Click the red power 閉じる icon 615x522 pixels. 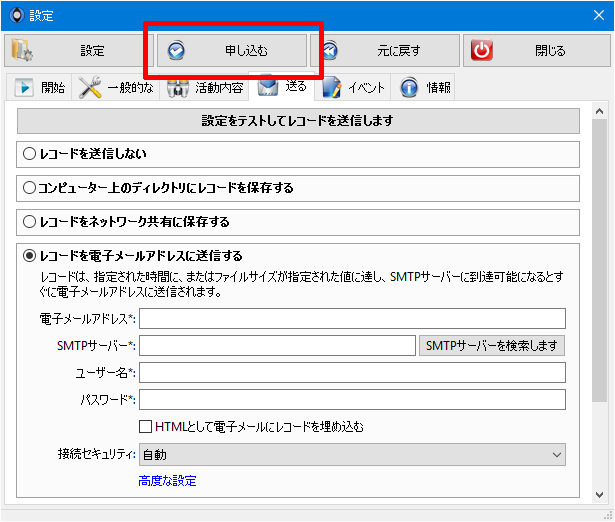482,50
